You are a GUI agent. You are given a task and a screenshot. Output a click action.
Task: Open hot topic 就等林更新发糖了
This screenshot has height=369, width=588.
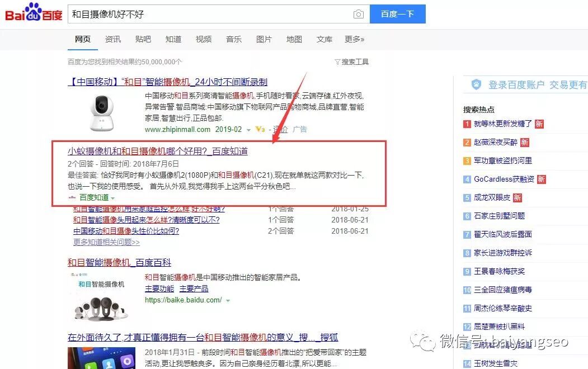click(x=502, y=124)
